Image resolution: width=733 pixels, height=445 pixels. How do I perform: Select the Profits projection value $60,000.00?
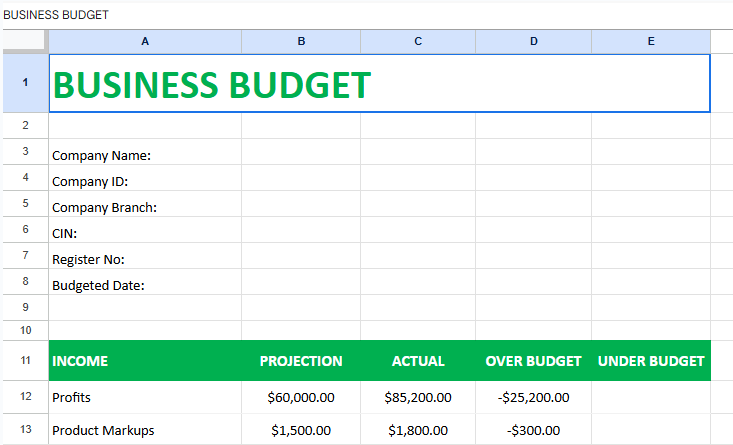pos(301,397)
